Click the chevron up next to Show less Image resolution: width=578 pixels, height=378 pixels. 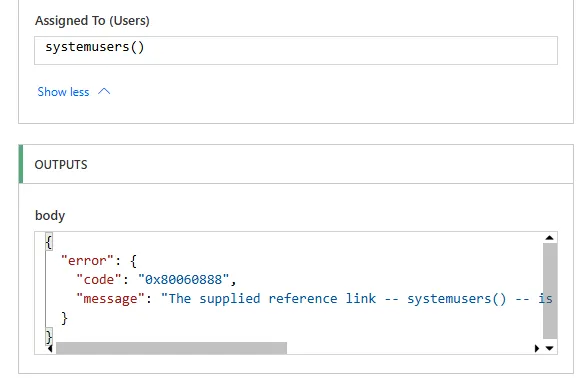[x=104, y=91]
